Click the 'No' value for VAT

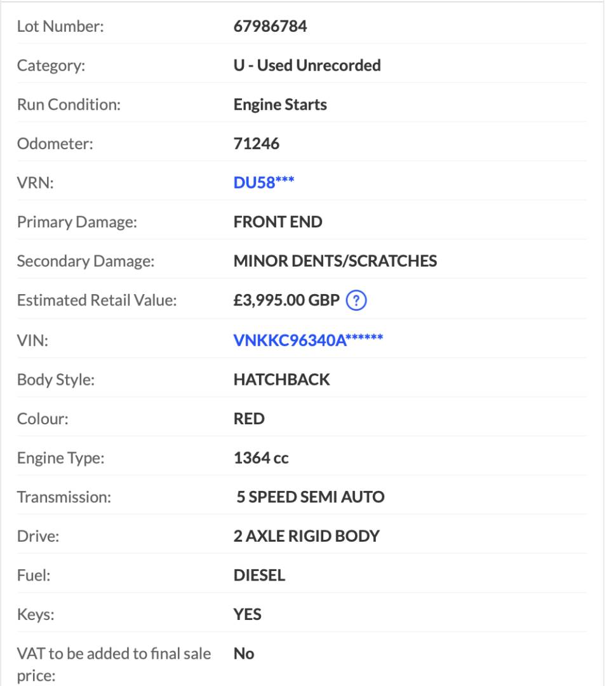pos(244,654)
